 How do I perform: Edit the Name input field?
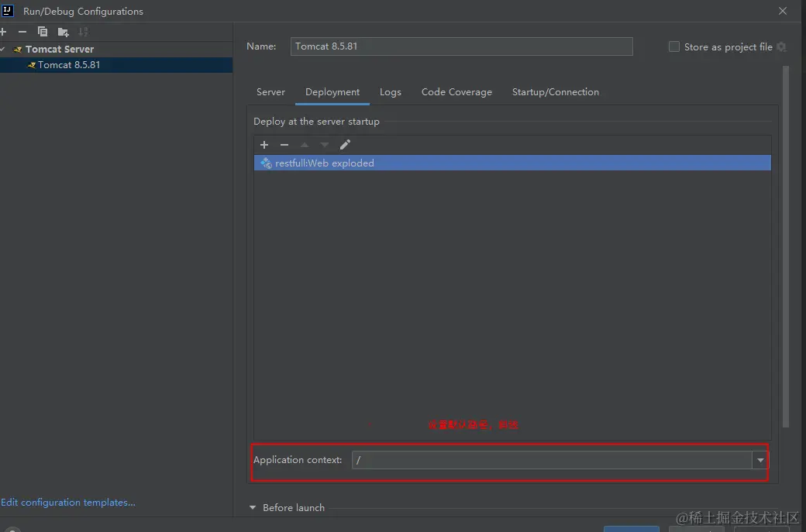[x=461, y=46]
